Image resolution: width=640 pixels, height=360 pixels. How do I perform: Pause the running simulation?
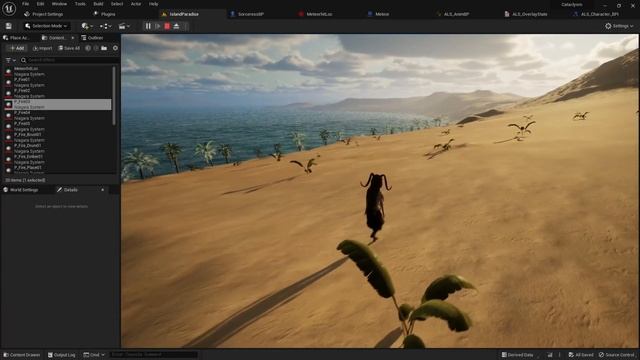click(x=148, y=26)
